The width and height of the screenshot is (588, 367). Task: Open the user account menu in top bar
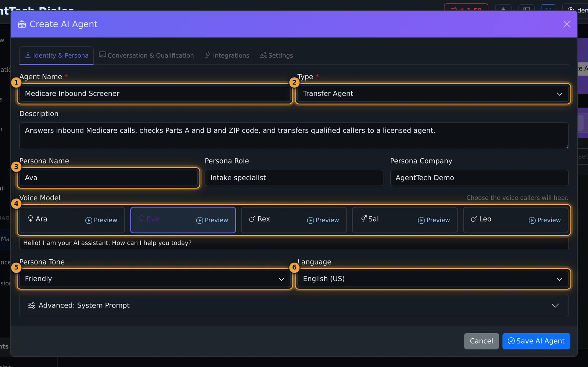pos(576,10)
